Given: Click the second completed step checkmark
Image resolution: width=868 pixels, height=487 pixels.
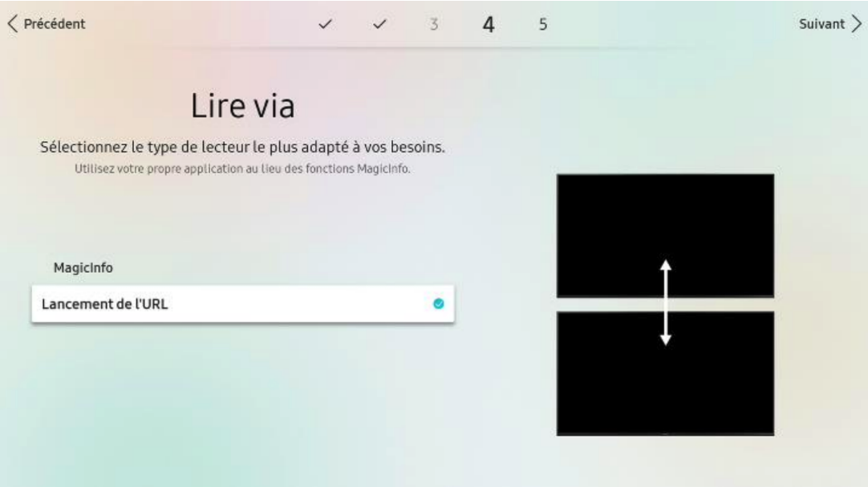Looking at the screenshot, I should tap(379, 24).
